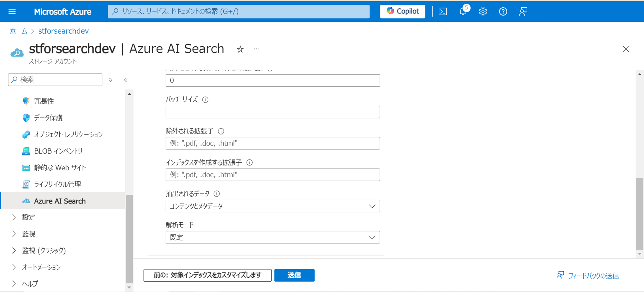Viewport: 644px width, 292px height.
Task: Click the sidebar scrollbar thumb
Action: (x=129, y=239)
